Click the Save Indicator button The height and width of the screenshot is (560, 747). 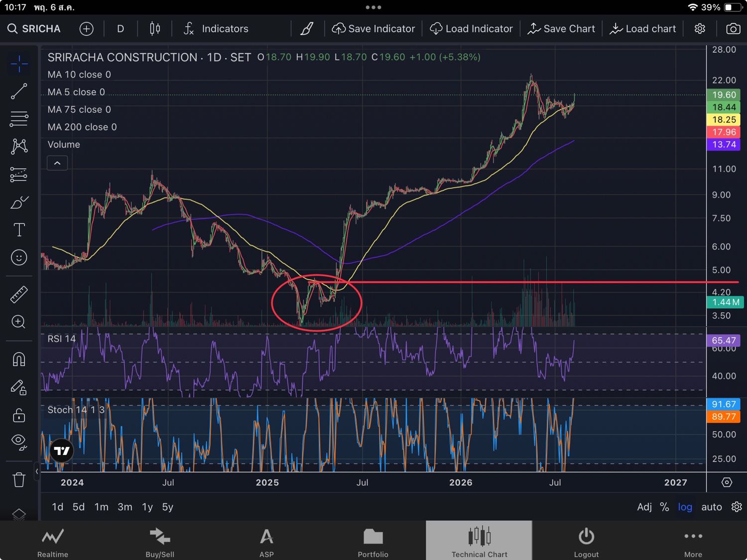[x=373, y=29]
